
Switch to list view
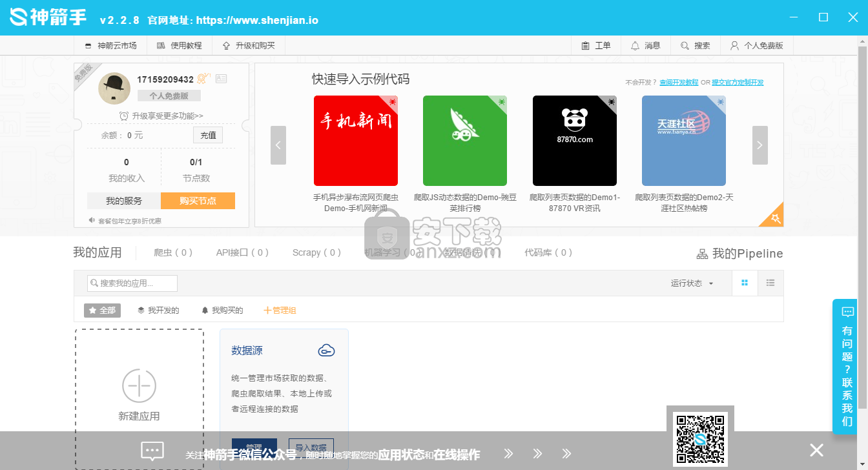(x=770, y=283)
